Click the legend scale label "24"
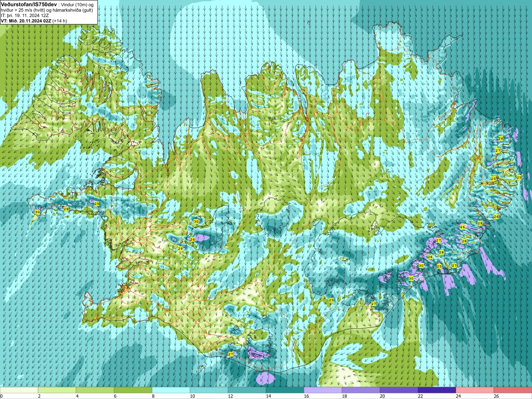This screenshot has width=532, height=399. click(x=458, y=396)
